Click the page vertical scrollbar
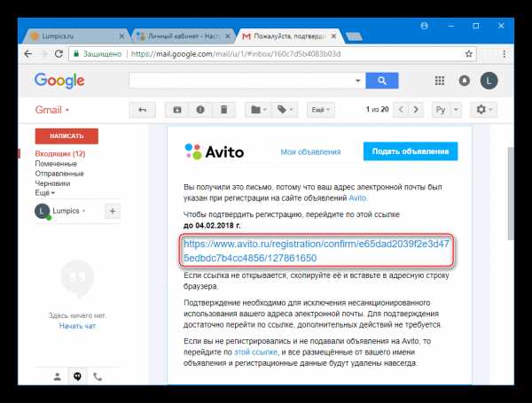Image resolution: width=532 pixels, height=403 pixels. click(x=511, y=194)
